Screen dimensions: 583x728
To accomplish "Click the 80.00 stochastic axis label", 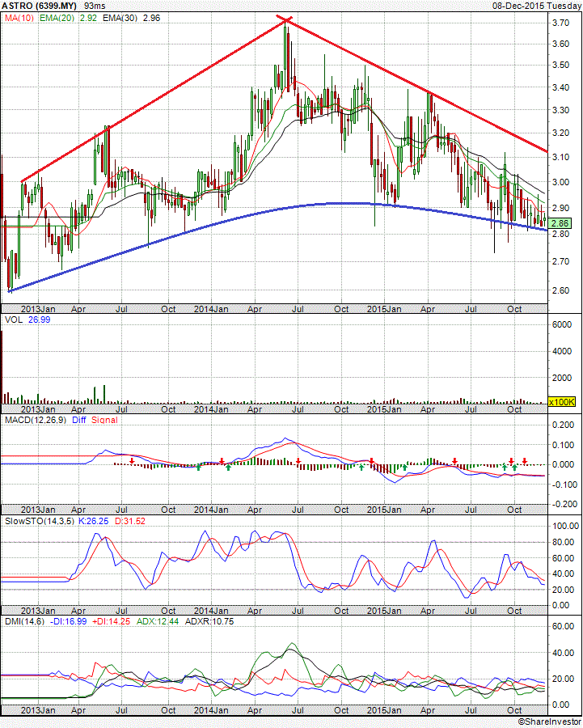I will click(x=564, y=542).
